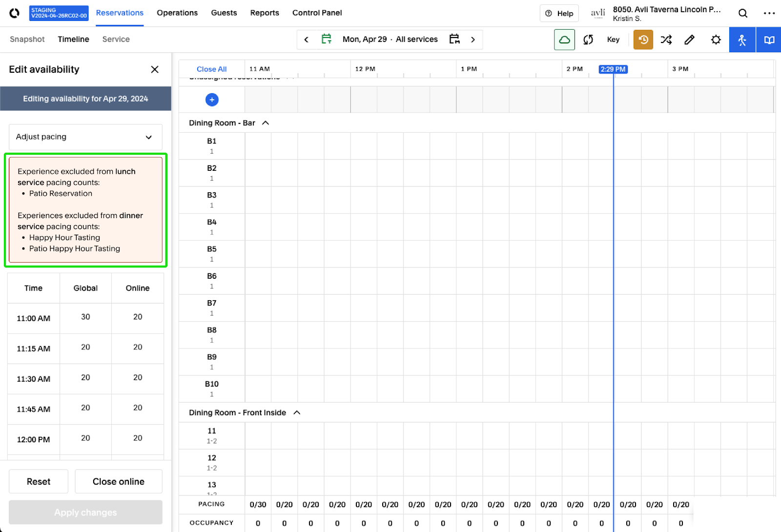Viewport: 781px width, 532px height.
Task: Click the 2:29 PM current time marker
Action: [x=613, y=69]
